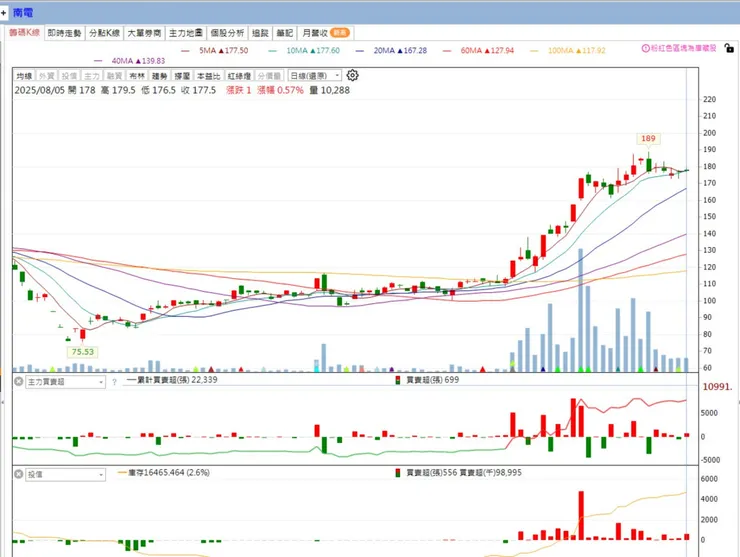Click the 75.53 low price label
Screen dimensions: 740x557
tap(83, 352)
